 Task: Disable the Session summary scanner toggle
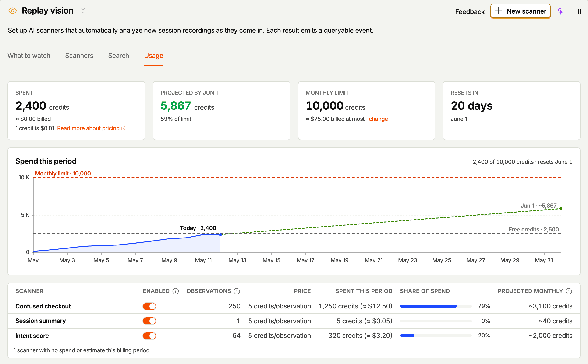click(149, 321)
